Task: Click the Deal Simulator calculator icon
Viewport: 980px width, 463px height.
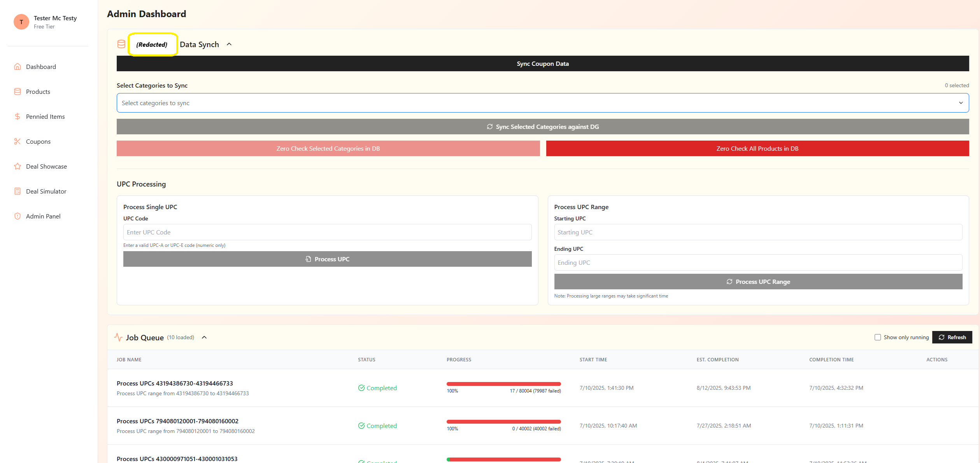Action: pyautogui.click(x=18, y=191)
